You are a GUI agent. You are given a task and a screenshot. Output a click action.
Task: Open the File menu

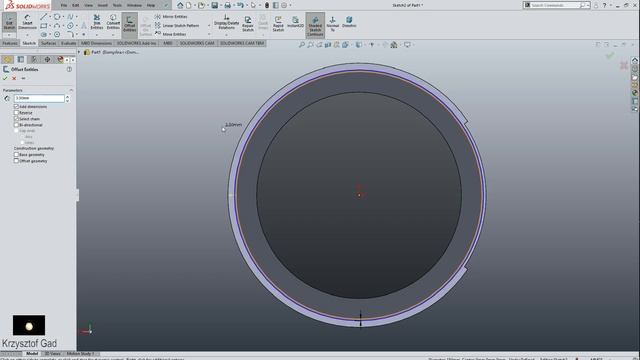(64, 5)
